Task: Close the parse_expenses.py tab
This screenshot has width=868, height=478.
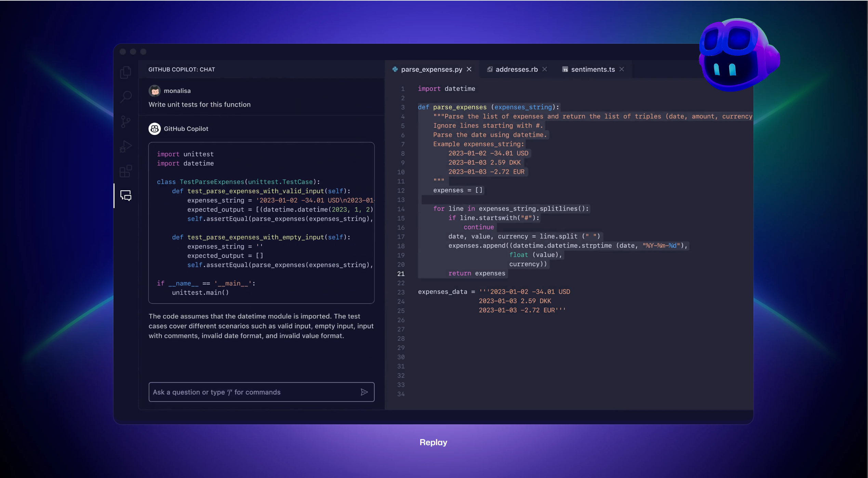Action: coord(469,69)
